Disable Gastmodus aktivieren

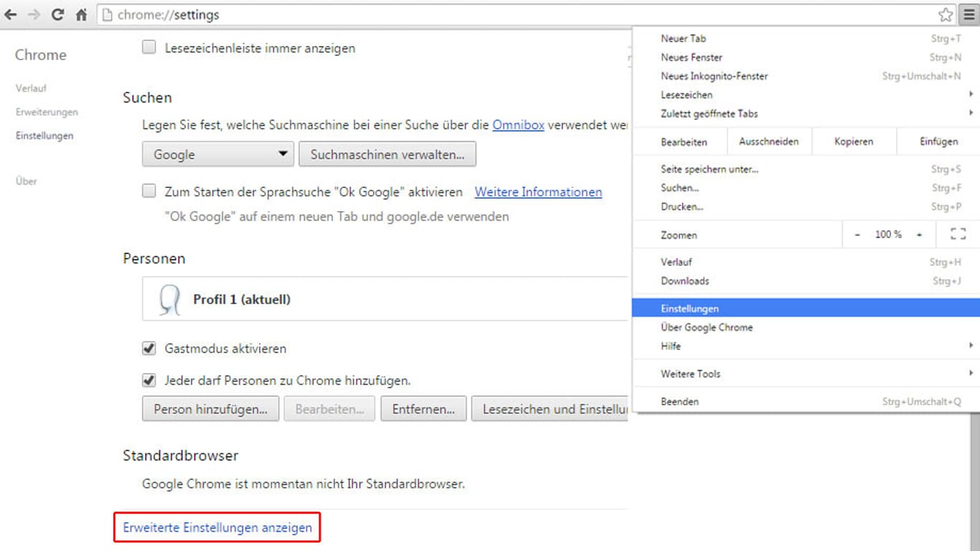tap(149, 348)
